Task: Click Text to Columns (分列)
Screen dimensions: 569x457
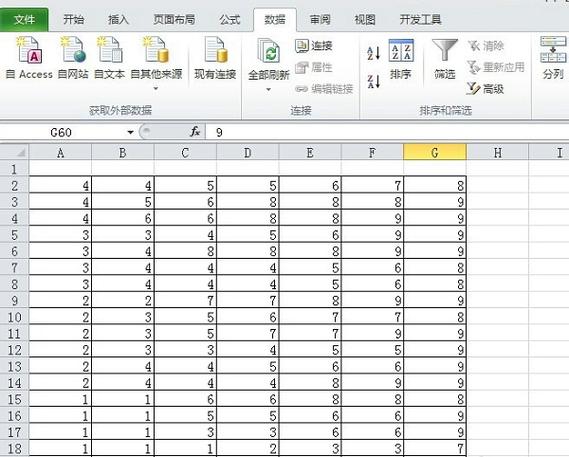Action: (x=553, y=58)
